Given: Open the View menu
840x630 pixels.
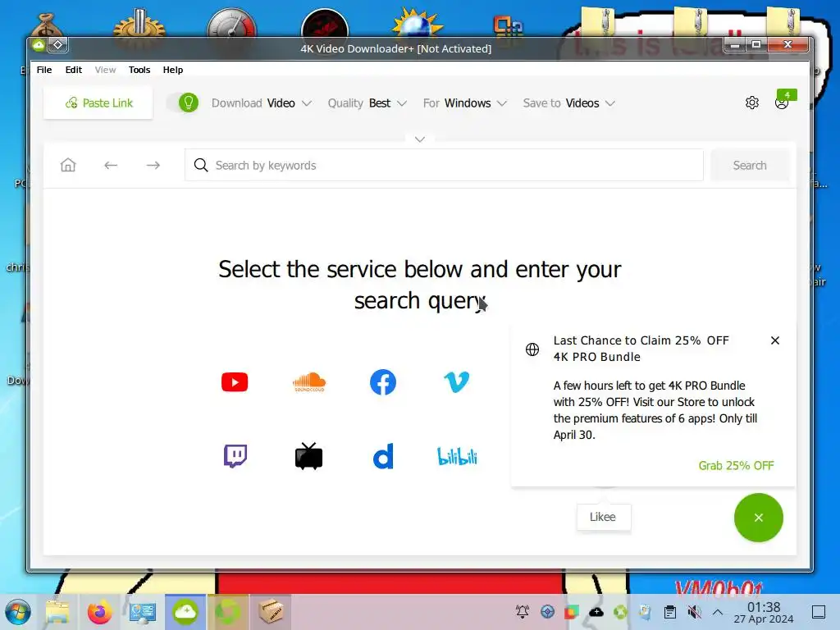Looking at the screenshot, I should [105, 70].
